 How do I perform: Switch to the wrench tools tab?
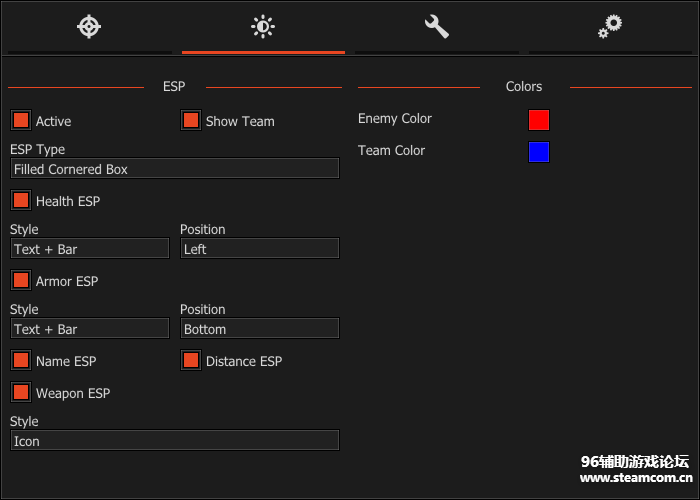click(x=437, y=27)
